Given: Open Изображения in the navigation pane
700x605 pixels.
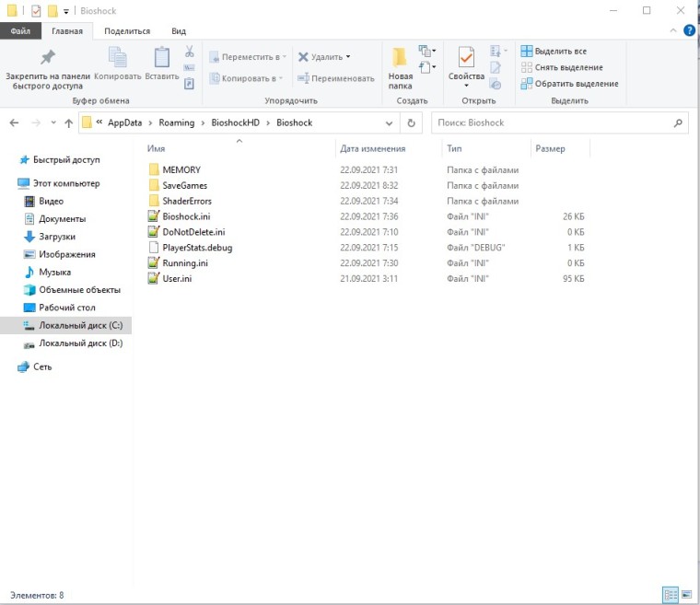Looking at the screenshot, I should coord(67,254).
